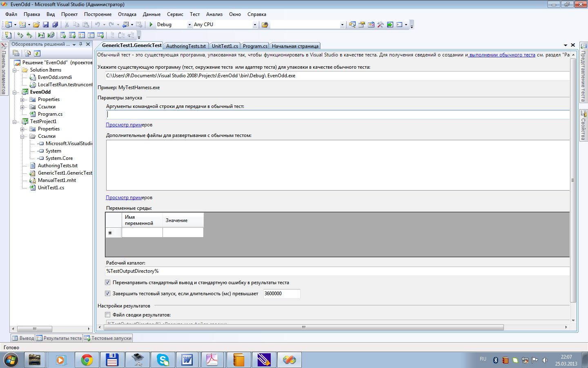This screenshot has width=588, height=368.
Task: Click the Undo arrow icon
Action: [98, 25]
